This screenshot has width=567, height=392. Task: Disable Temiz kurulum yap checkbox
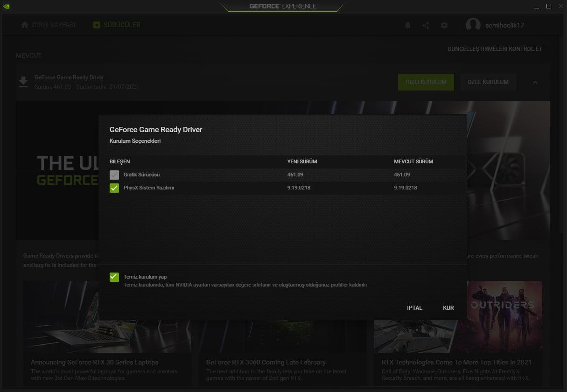[114, 277]
